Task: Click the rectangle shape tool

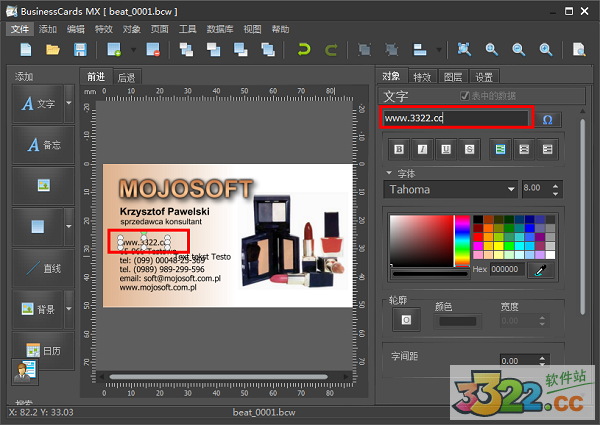Action: point(38,227)
